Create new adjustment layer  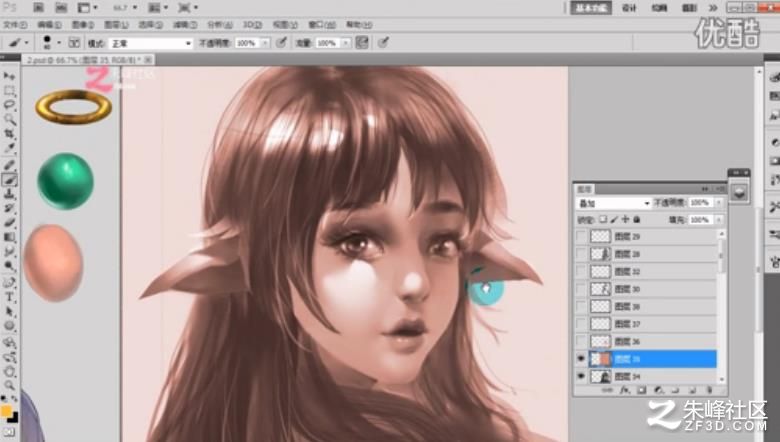click(659, 391)
